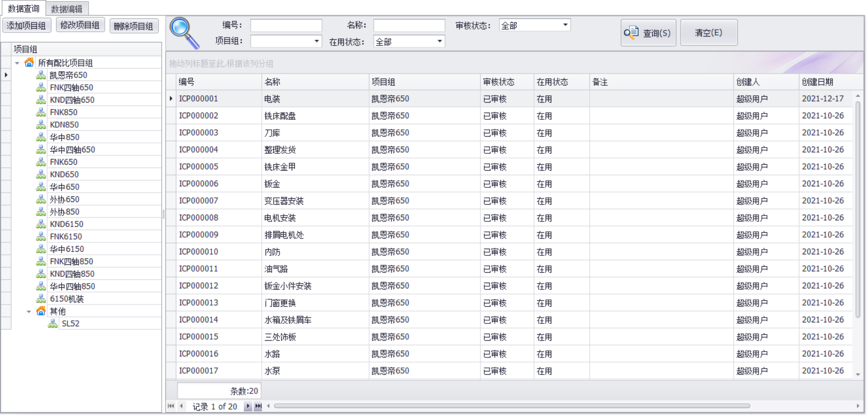Viewport: 868px width, 416px height.
Task: Open the 在用状态 dropdown
Action: (x=440, y=41)
